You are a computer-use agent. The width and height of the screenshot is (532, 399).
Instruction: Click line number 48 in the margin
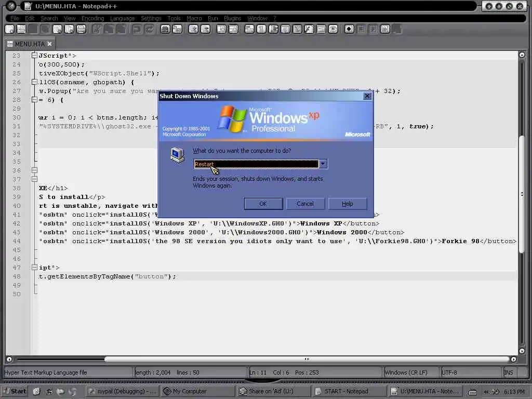(x=17, y=276)
